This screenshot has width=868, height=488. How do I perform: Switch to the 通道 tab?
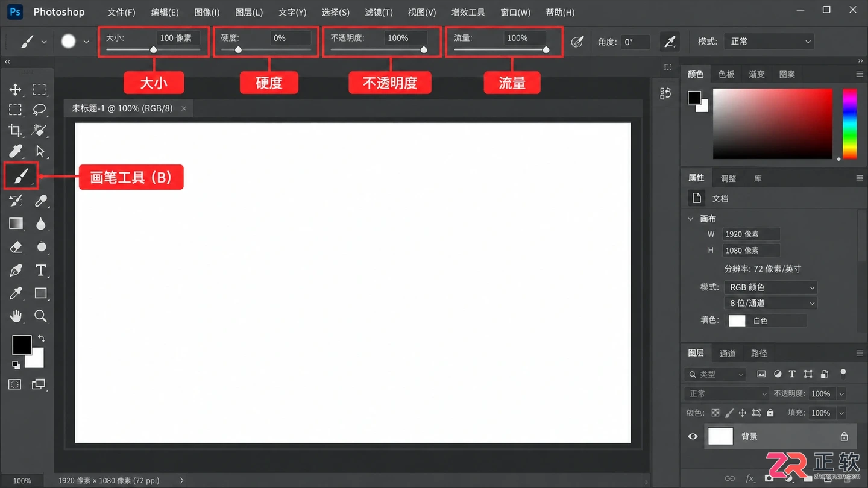(x=728, y=354)
